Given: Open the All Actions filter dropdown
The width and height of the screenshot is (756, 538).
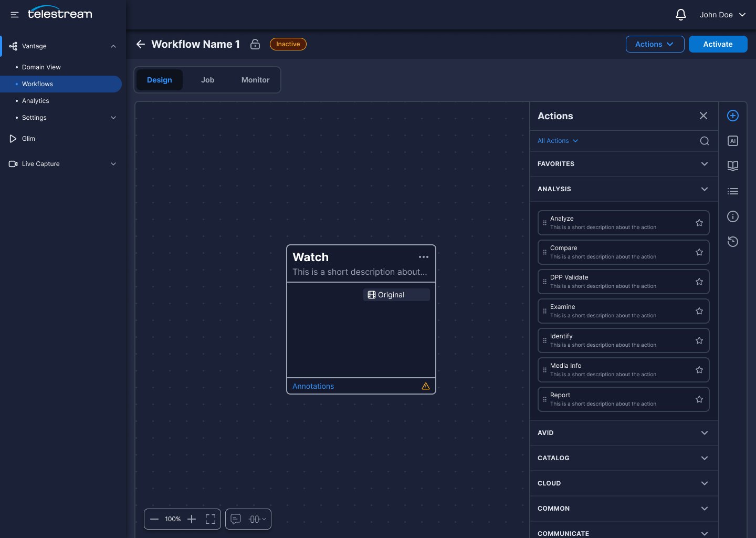Looking at the screenshot, I should click(558, 141).
